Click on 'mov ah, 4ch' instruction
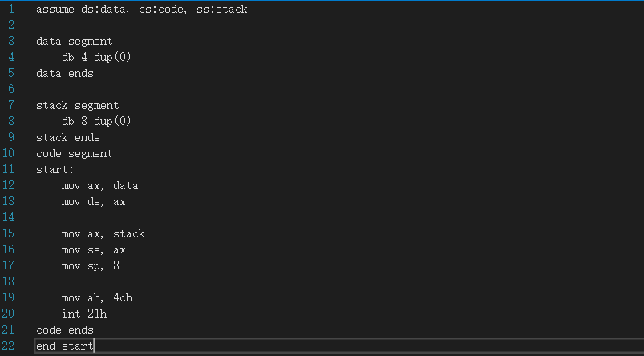This screenshot has height=356, width=644. click(96, 298)
